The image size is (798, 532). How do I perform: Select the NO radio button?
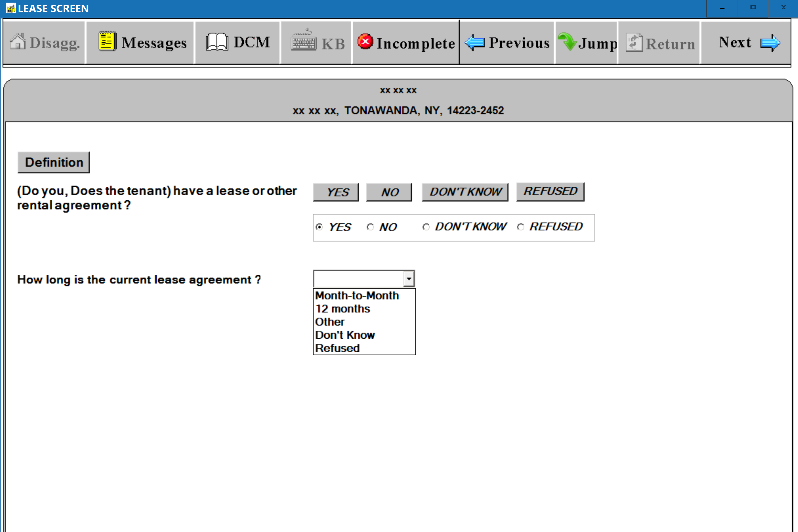coord(370,227)
